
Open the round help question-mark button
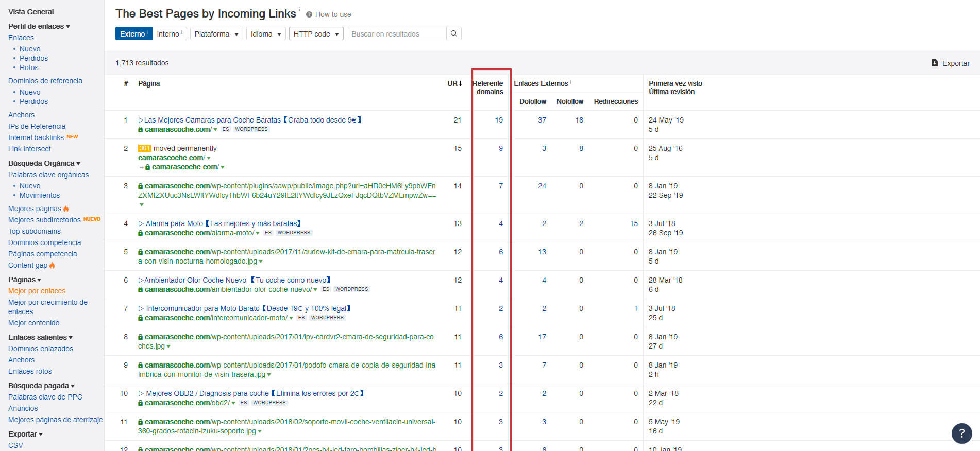(x=961, y=433)
